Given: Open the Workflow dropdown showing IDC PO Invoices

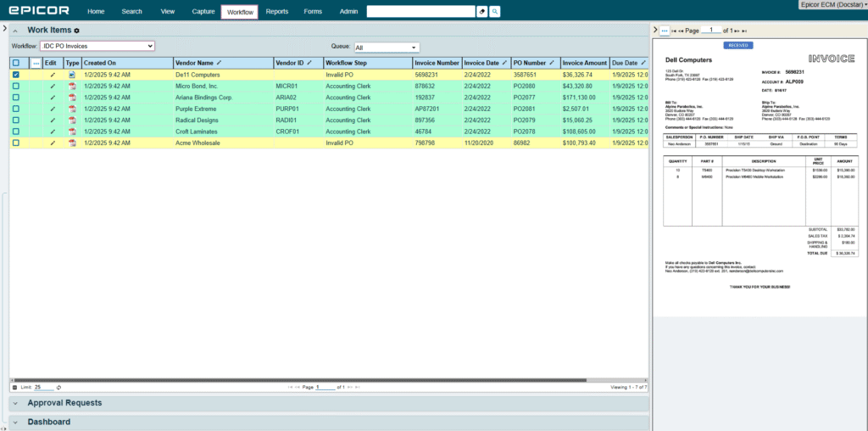Looking at the screenshot, I should click(97, 46).
